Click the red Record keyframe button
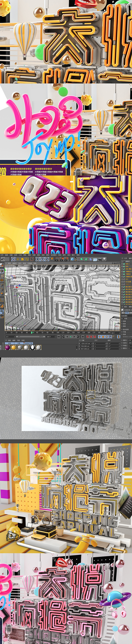This screenshot has height=644, width=132. coord(87,337)
